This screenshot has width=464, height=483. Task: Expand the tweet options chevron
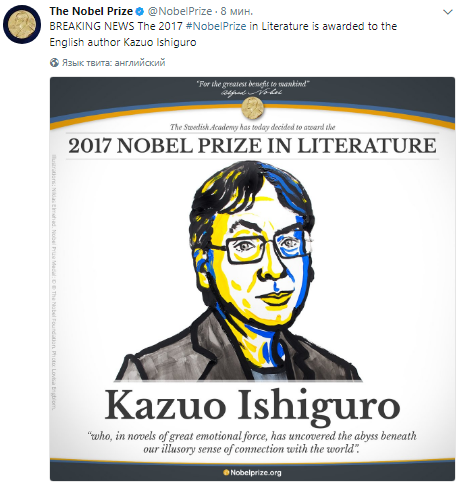pyautogui.click(x=447, y=12)
